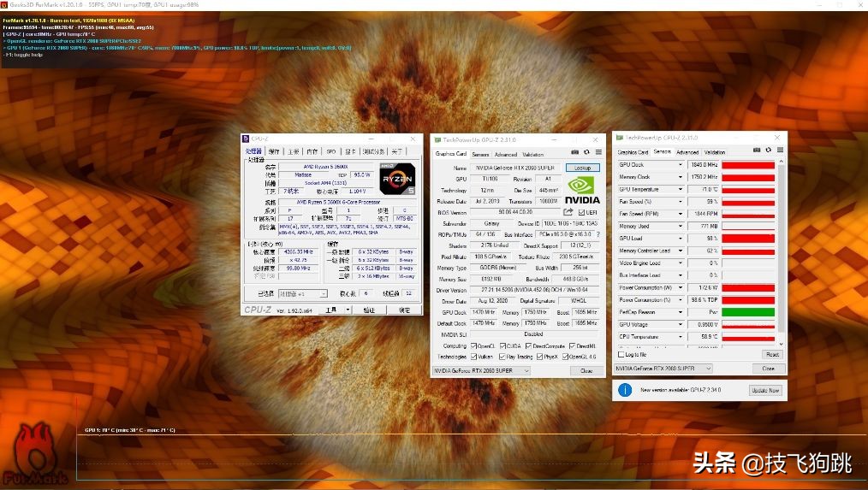Screen dimensions: 868x490
Task: Open PerfCap Reason sensor dropdown arrow
Action: (x=681, y=312)
